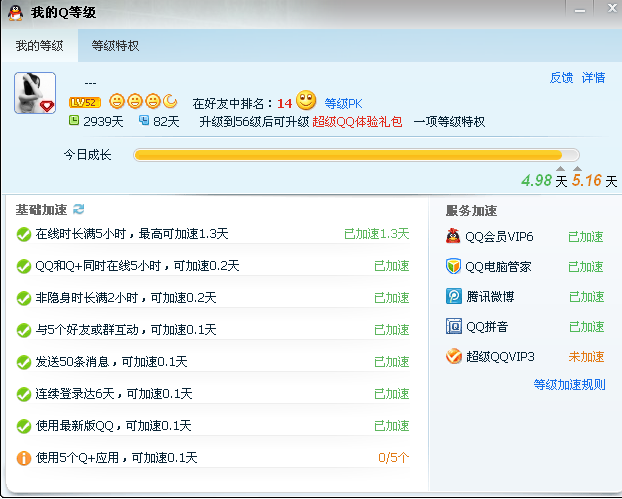
Task: Click green check for 与5个好友或群互动
Action: click(x=24, y=330)
